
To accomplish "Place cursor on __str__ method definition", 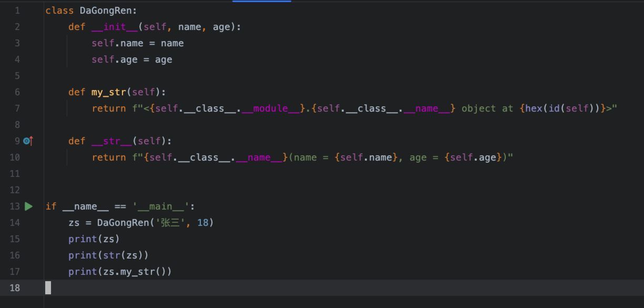I will [x=111, y=141].
